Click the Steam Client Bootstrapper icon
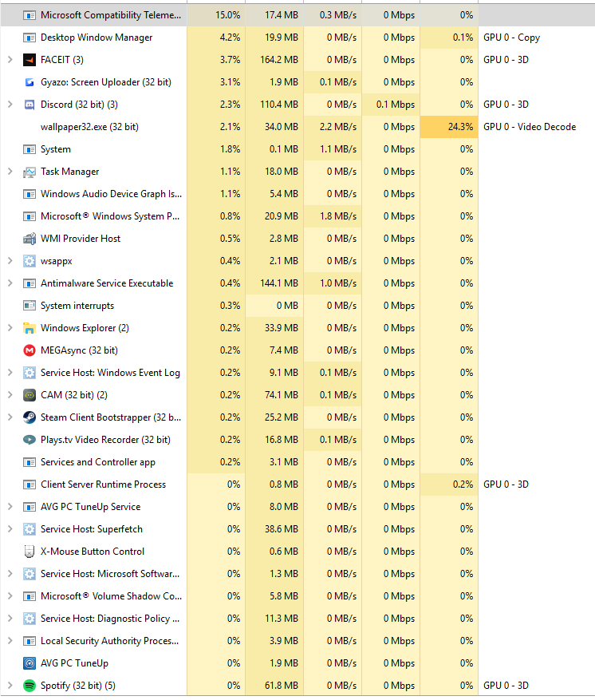This screenshot has height=700, width=595. click(30, 417)
